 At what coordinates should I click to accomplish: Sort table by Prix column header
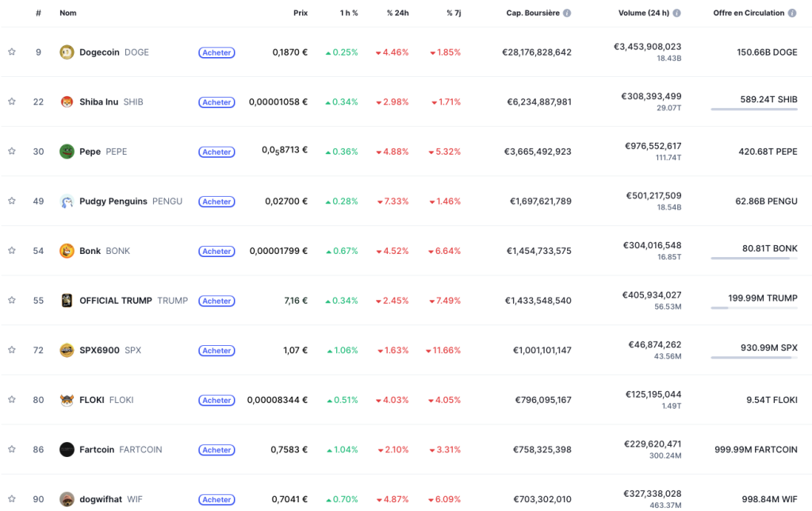click(x=300, y=13)
